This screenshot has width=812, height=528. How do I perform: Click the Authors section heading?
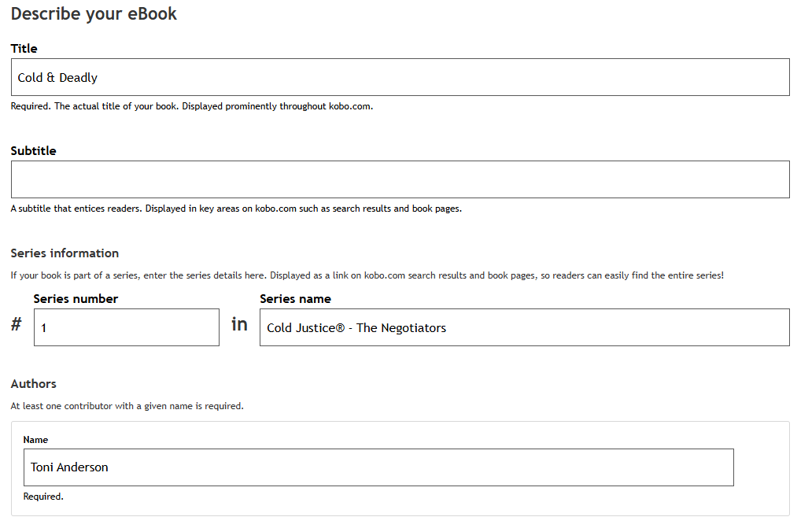point(33,384)
